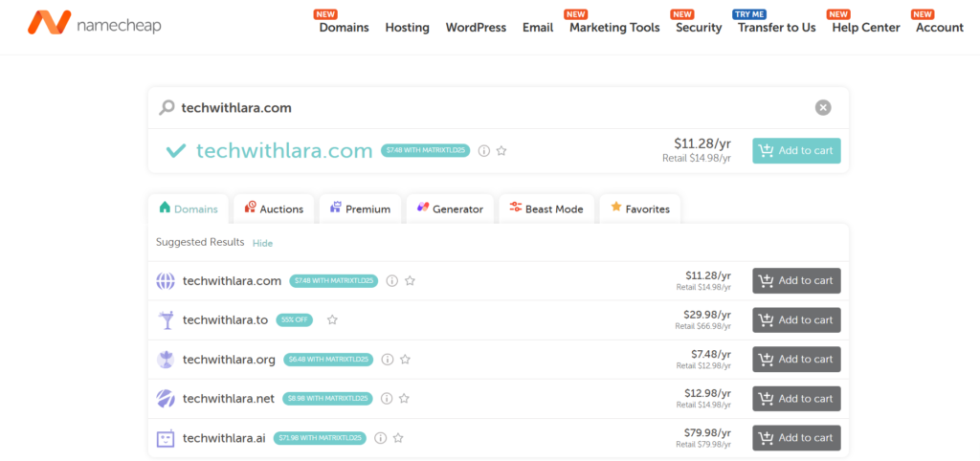The image size is (980, 461).
Task: Click the techwithlara.ai domain name
Action: pyautogui.click(x=224, y=438)
